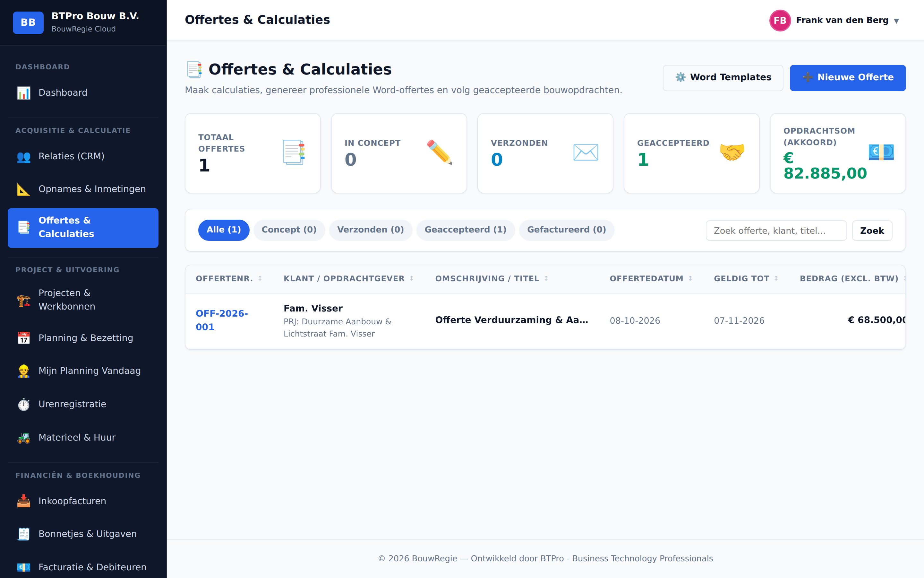Click the Planning & Bezetting calendar icon
This screenshot has width=924, height=578.
click(24, 338)
